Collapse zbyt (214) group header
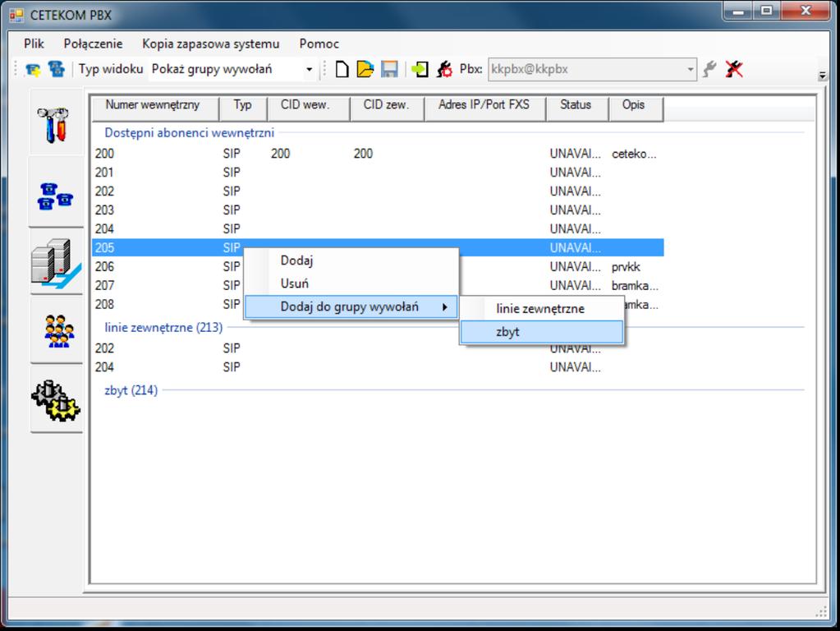This screenshot has width=840, height=631. pyautogui.click(x=131, y=390)
